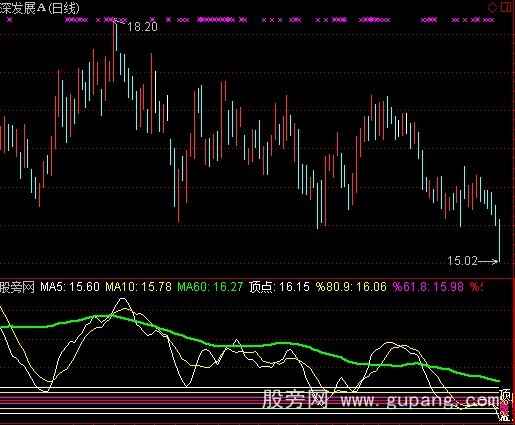Click the purple %61.8: 15.98 value
The height and width of the screenshot is (425, 515).
[428, 287]
